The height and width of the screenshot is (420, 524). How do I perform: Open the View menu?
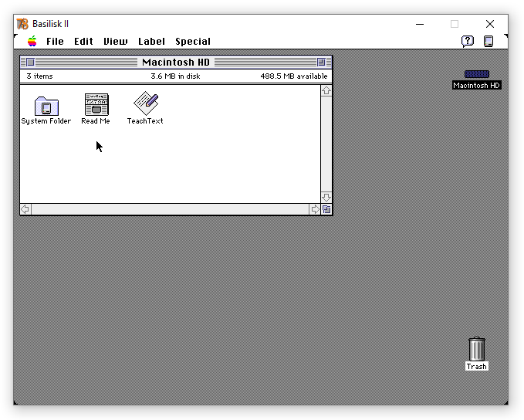[115, 42]
